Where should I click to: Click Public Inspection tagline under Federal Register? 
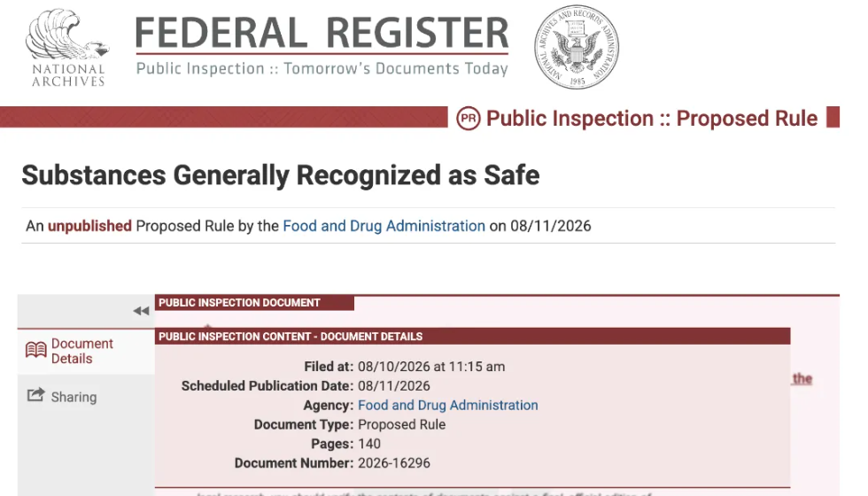[322, 69]
